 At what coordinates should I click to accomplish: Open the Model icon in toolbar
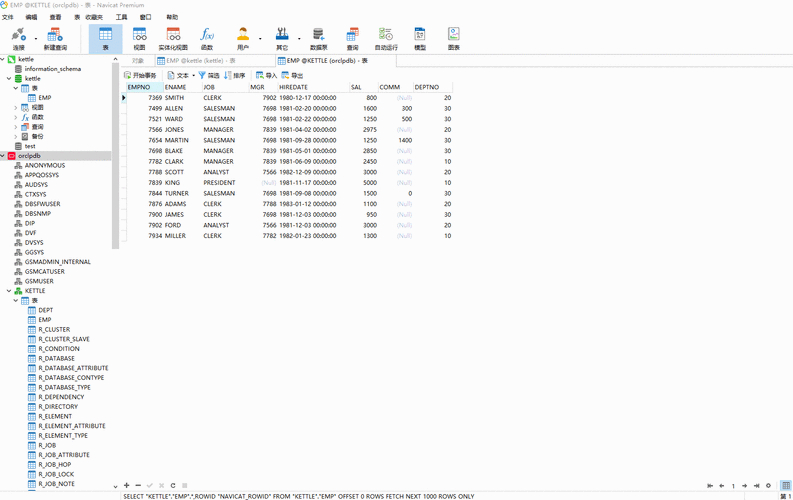420,39
